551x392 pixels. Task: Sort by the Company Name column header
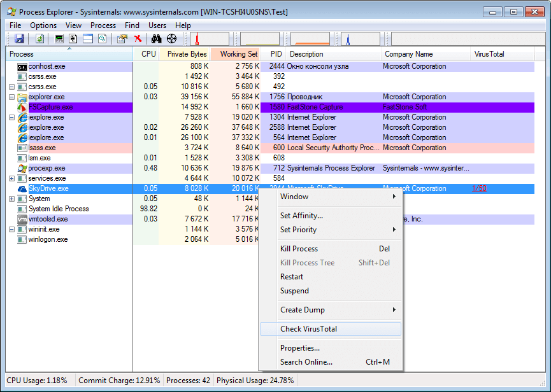click(x=426, y=54)
